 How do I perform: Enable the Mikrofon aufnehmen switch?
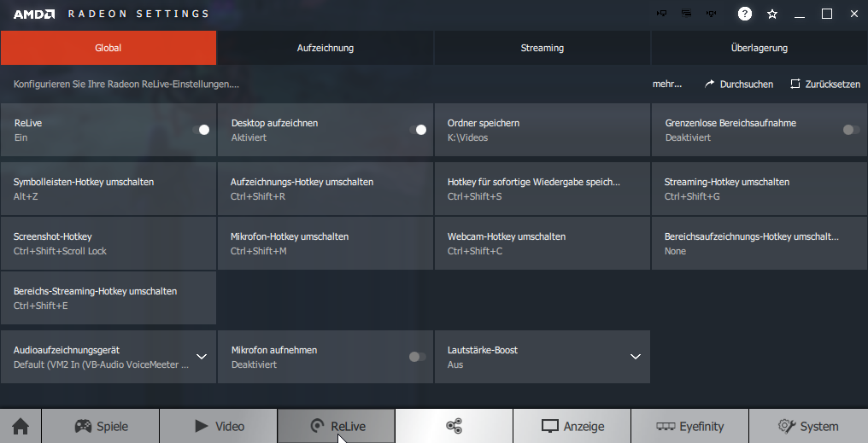coord(417,357)
